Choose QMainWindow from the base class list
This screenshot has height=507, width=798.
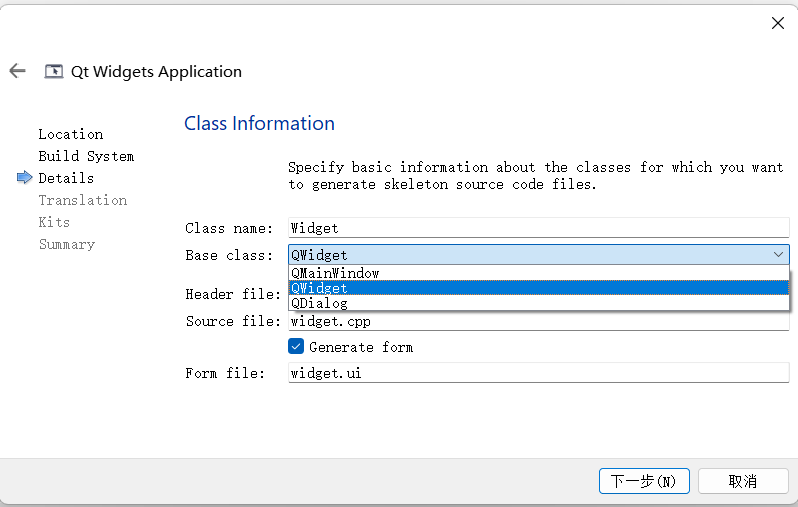[x=539, y=273]
